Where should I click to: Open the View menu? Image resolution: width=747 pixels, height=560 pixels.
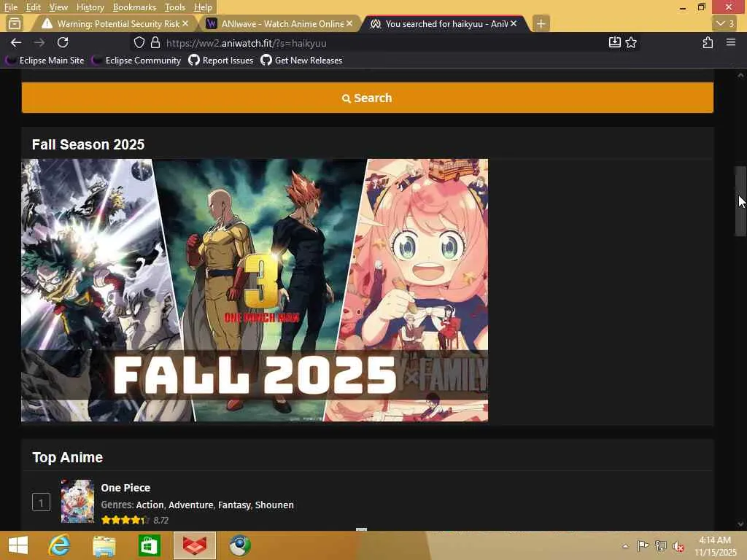tap(58, 7)
